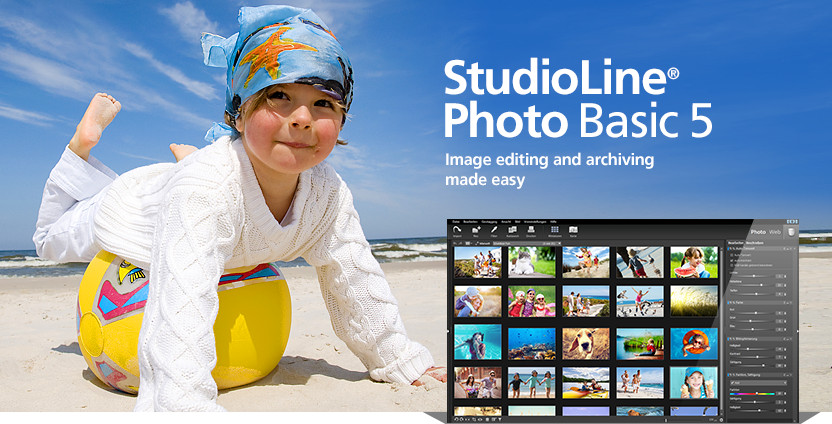Select the girl with ice cream cones thumbnail

coord(694,383)
